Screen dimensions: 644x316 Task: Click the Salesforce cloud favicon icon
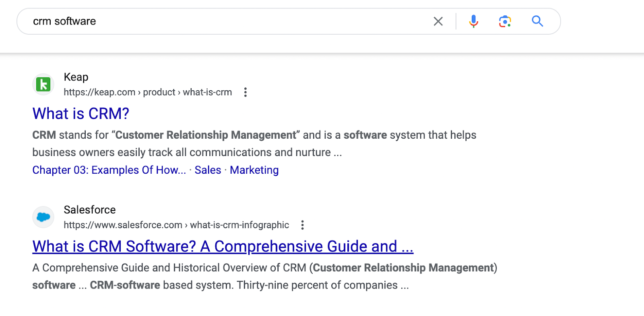pos(43,217)
